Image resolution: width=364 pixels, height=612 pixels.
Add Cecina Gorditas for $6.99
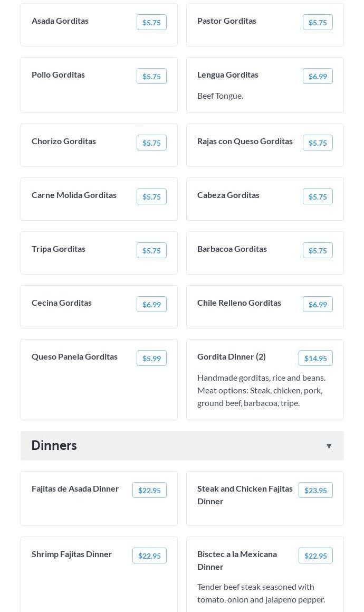pos(151,304)
